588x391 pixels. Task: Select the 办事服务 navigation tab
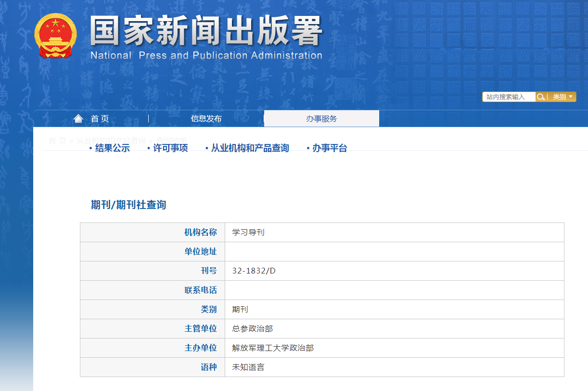pyautogui.click(x=321, y=118)
